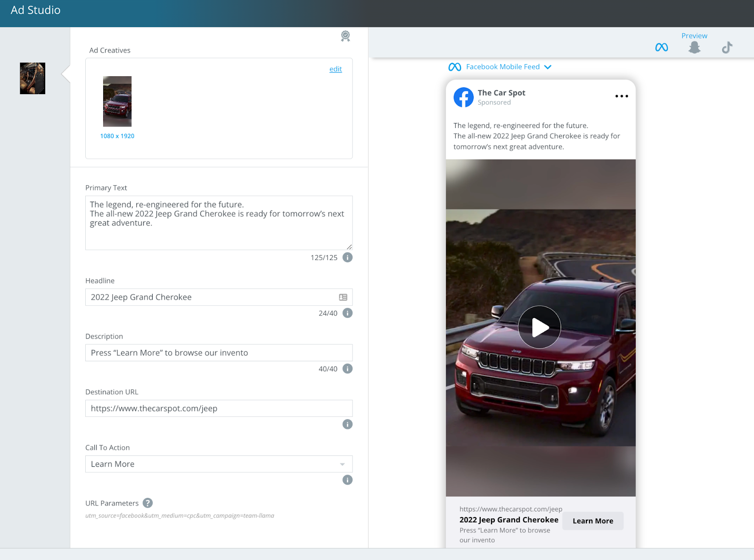The width and height of the screenshot is (754, 560).
Task: Switch preview to Snapchat ghost icon
Action: click(694, 48)
